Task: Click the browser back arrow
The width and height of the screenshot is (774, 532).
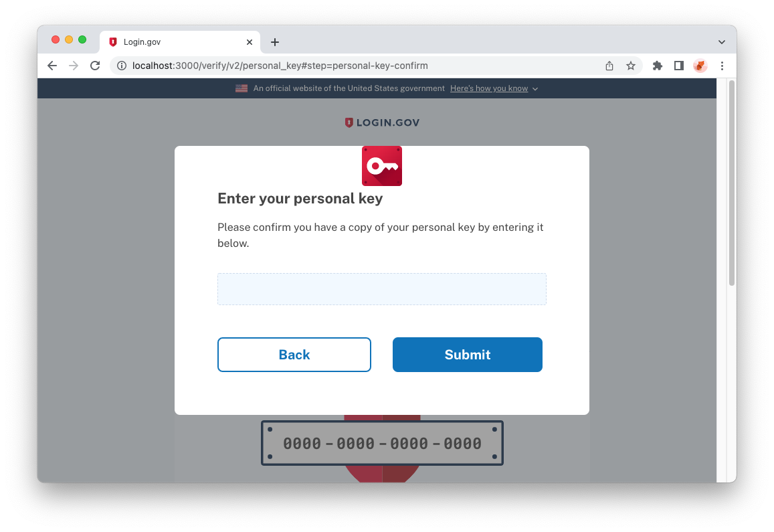Action: pos(52,66)
